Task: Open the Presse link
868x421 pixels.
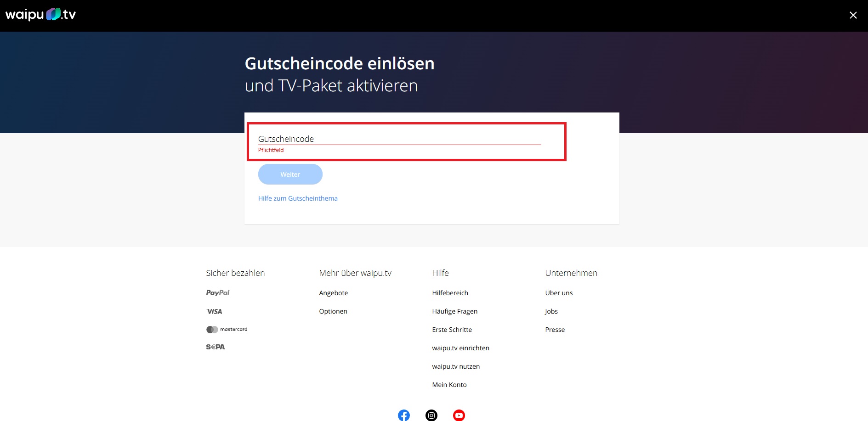Action: (555, 330)
